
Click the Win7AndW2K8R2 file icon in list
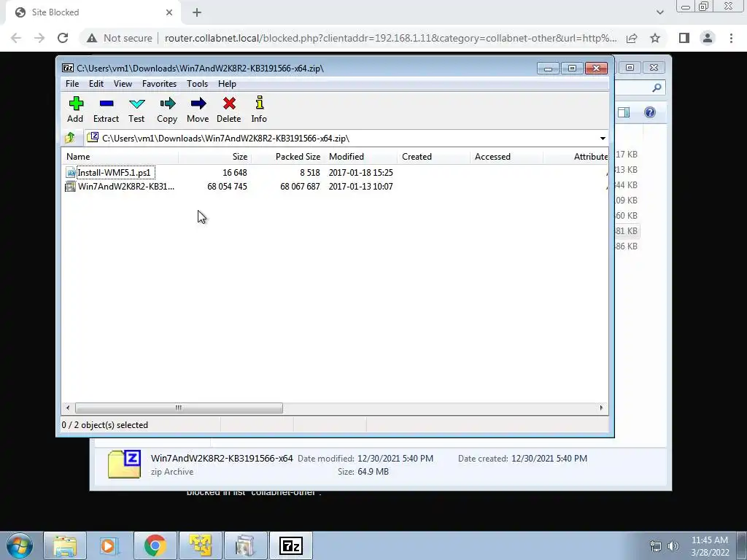(x=71, y=187)
